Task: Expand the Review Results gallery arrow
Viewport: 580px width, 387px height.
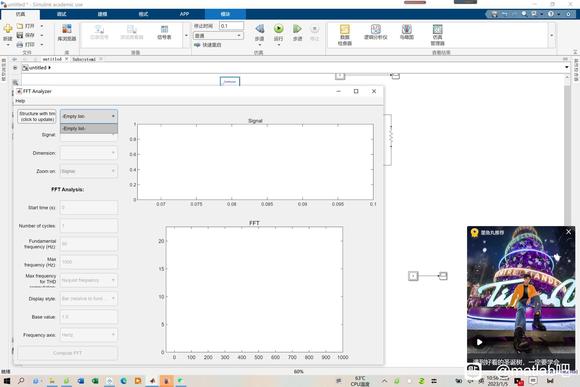Action: pos(552,36)
